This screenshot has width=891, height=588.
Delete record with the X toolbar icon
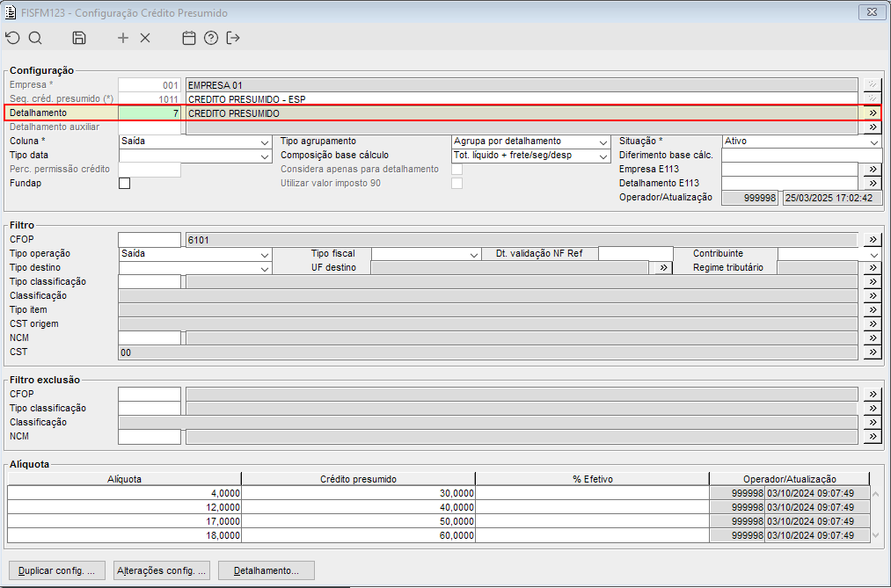pos(145,38)
